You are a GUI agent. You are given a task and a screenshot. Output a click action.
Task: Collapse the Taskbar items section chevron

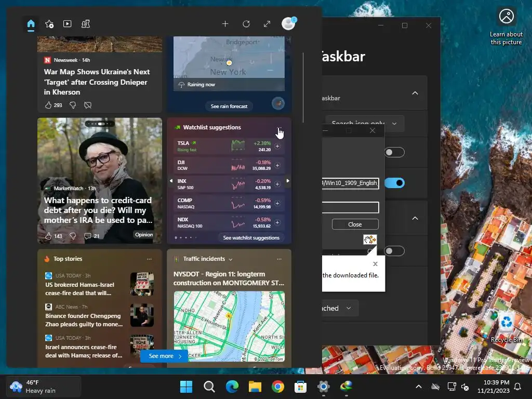pos(415,93)
